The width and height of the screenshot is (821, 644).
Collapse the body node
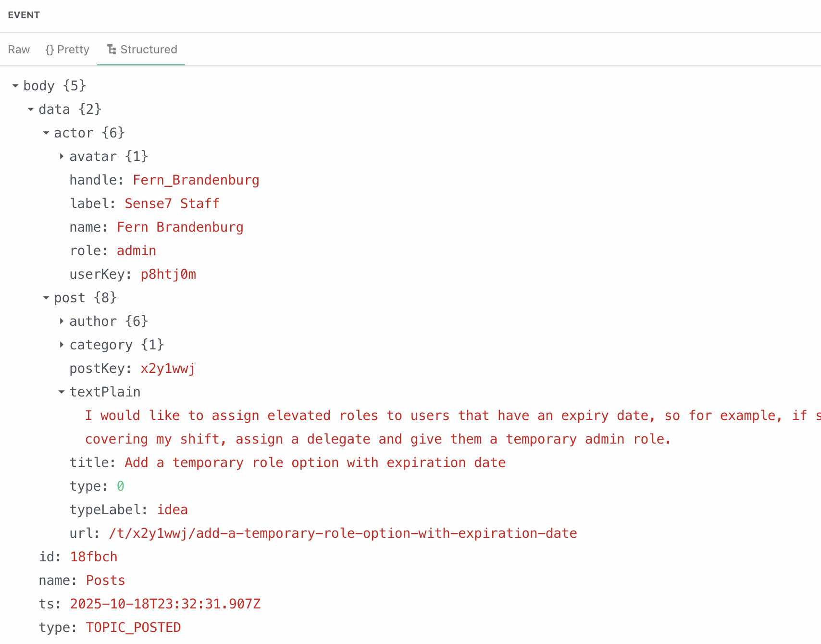pos(15,86)
